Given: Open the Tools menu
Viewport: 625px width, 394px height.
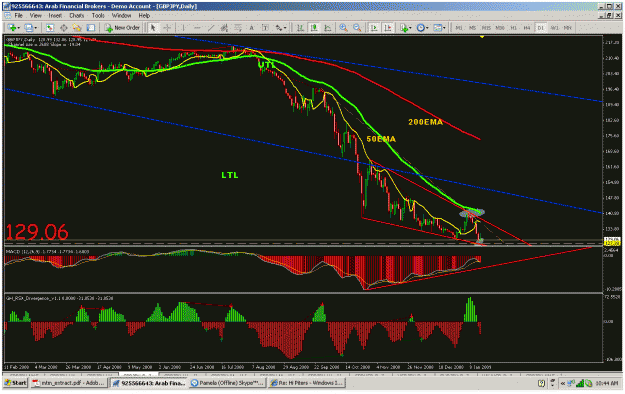Looking at the screenshot, I should pos(98,16).
